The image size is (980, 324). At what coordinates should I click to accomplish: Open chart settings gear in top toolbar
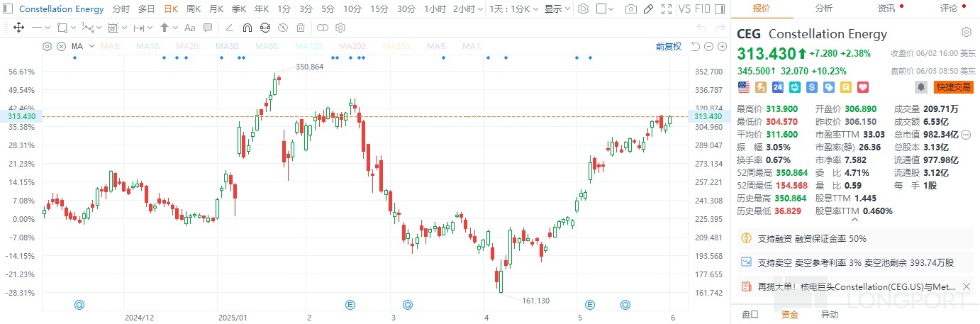click(583, 9)
